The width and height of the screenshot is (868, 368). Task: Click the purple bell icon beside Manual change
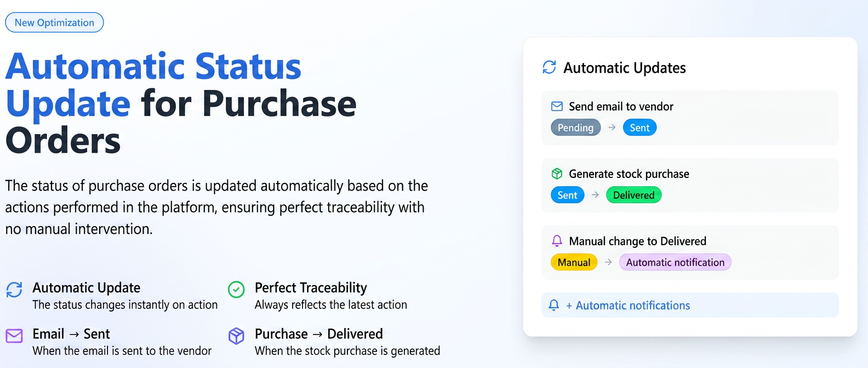[557, 241]
